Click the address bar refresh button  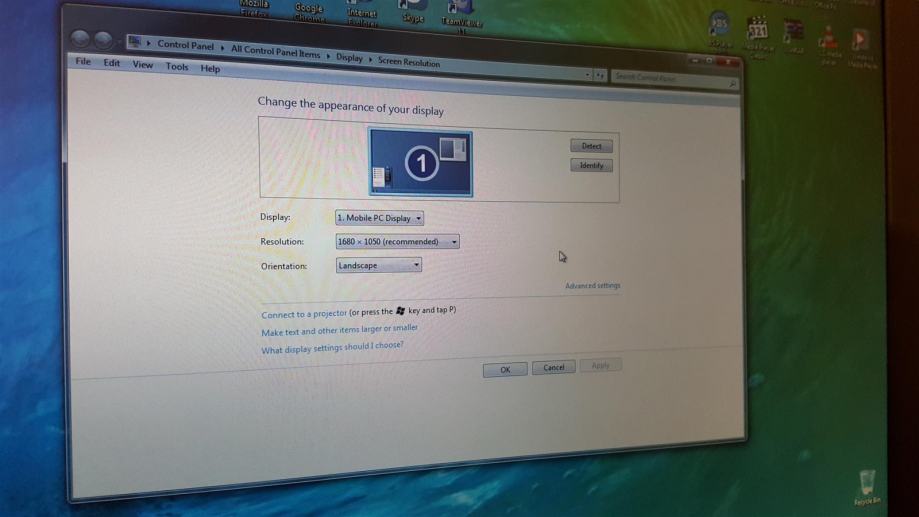pos(600,75)
